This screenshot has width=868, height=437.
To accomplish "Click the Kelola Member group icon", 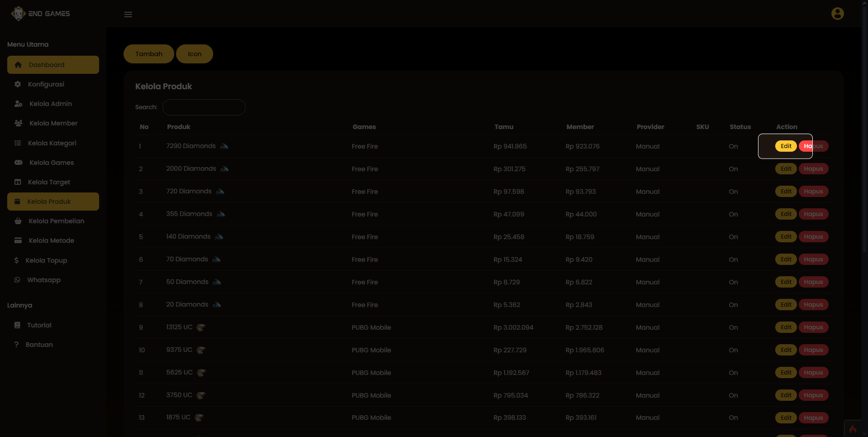I will click(x=18, y=123).
